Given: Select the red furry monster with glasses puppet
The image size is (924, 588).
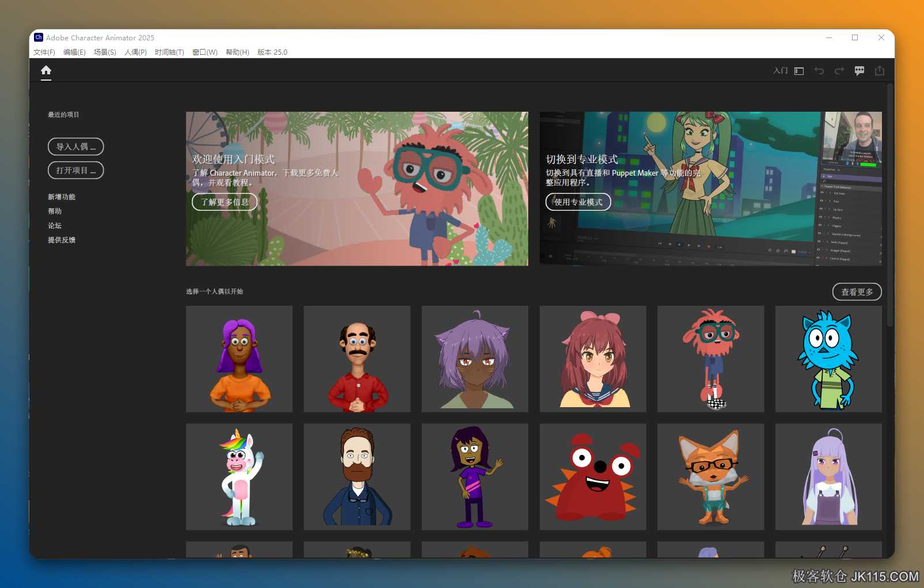Looking at the screenshot, I should (711, 359).
